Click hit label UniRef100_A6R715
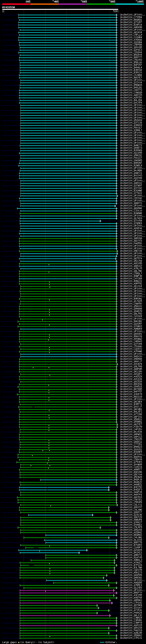This screenshot has width=146, height=644. point(131,95)
